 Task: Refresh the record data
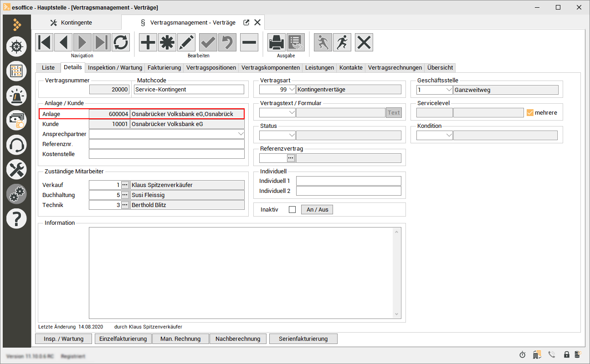(x=121, y=42)
